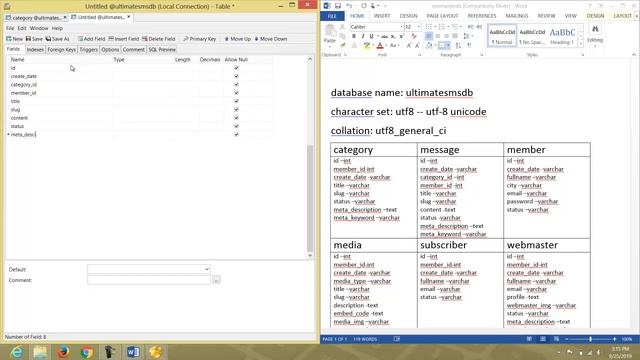Click Word font color button

coord(380,46)
